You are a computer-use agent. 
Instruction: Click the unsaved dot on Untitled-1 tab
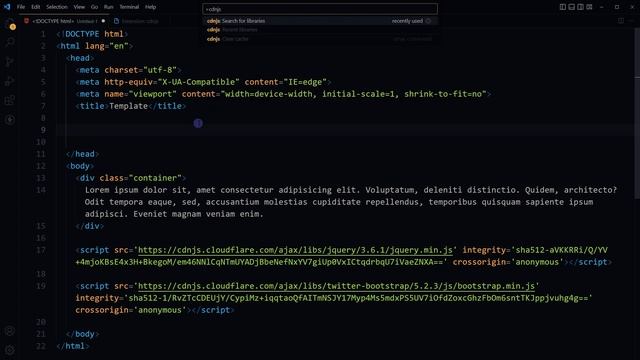pos(103,21)
